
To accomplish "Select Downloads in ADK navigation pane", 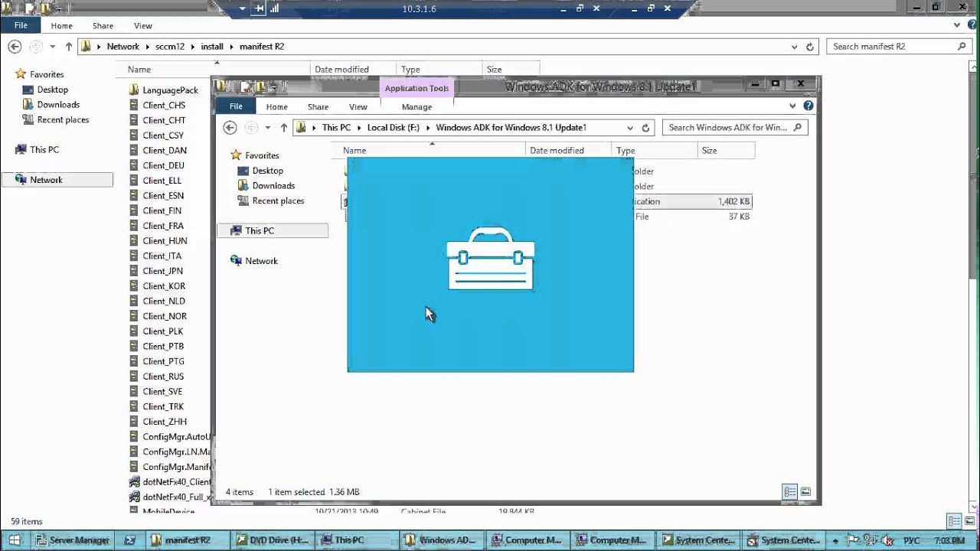I will click(273, 186).
